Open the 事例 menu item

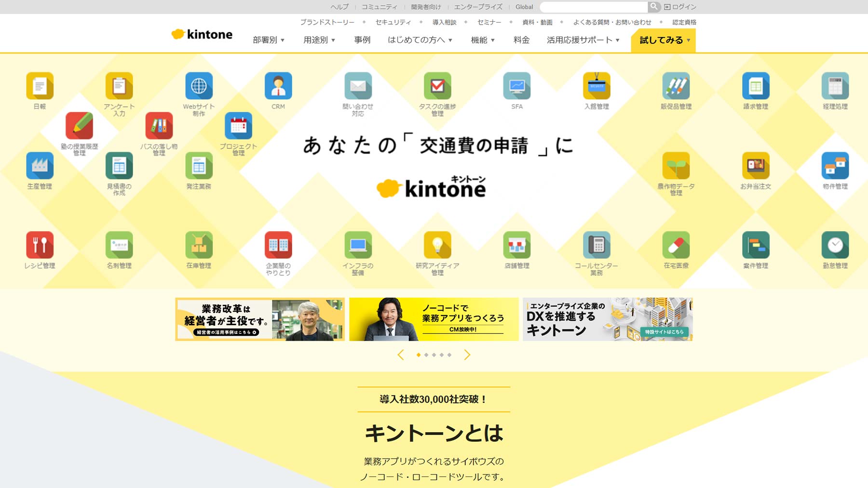[x=362, y=40]
